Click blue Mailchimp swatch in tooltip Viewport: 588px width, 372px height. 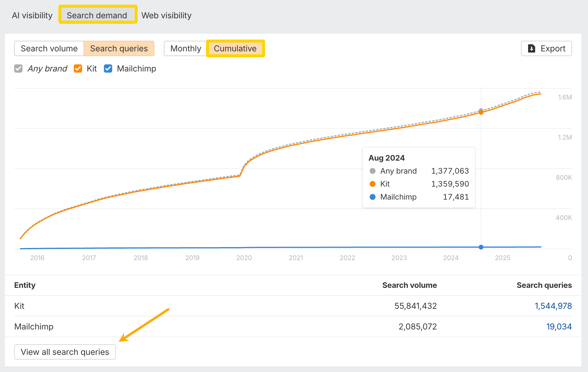[x=373, y=197]
